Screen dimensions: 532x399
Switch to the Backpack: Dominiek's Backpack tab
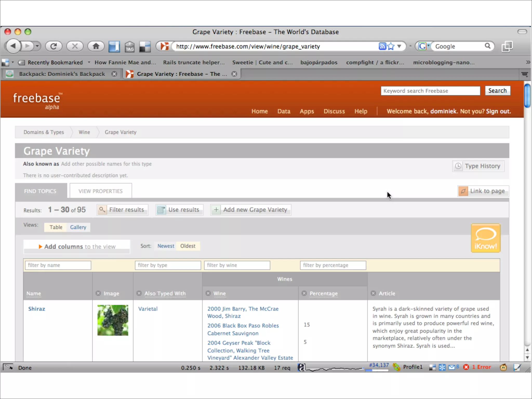[x=62, y=74]
